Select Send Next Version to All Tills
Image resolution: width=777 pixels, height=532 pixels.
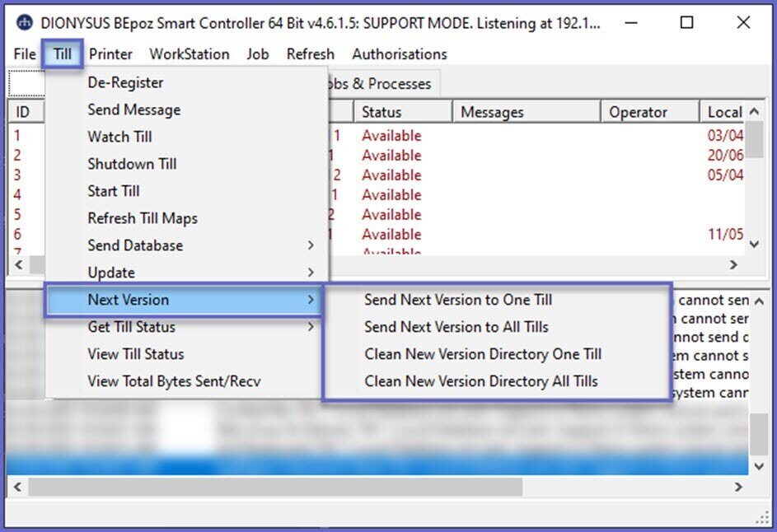pyautogui.click(x=456, y=327)
